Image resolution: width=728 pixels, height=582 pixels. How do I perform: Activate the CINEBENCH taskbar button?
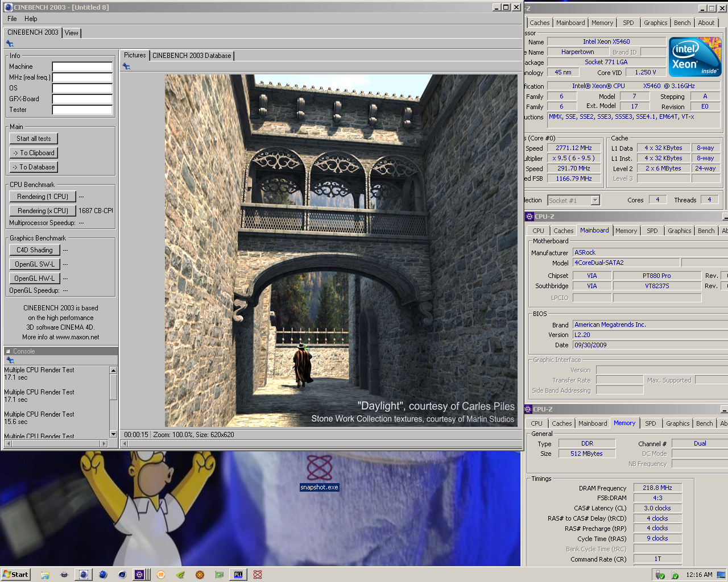pyautogui.click(x=84, y=575)
